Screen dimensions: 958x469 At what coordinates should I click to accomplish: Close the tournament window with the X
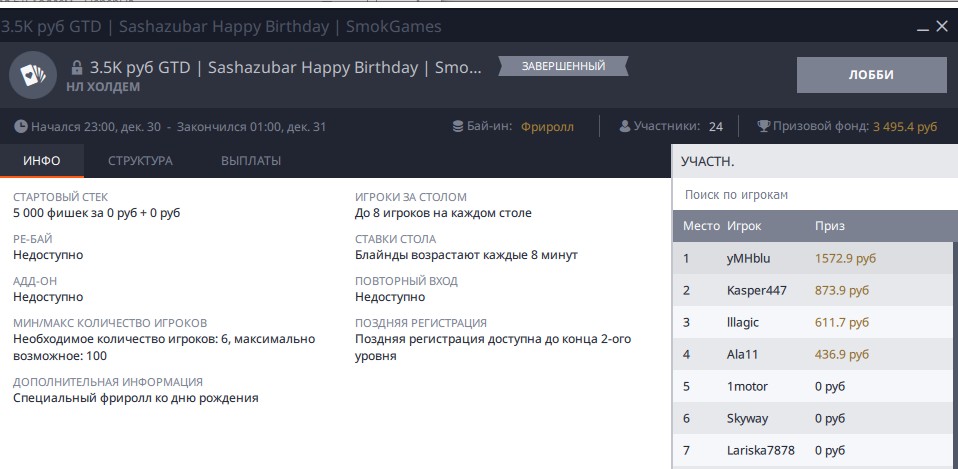click(942, 27)
